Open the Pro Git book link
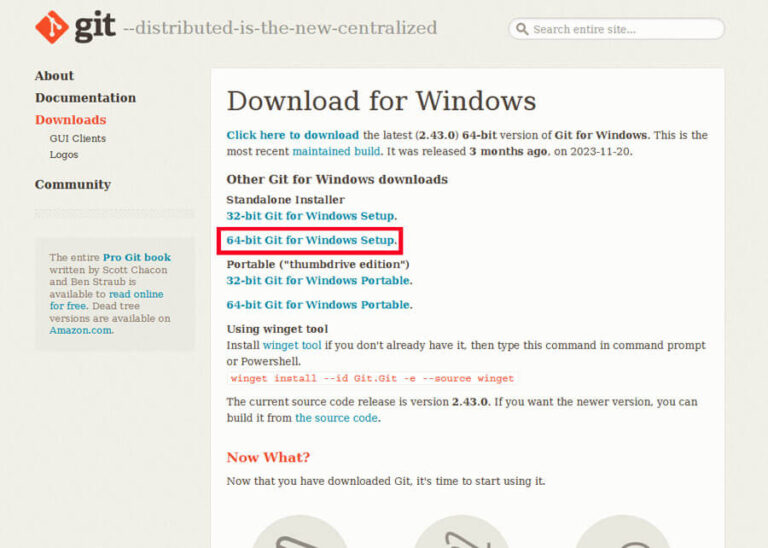 click(x=136, y=257)
